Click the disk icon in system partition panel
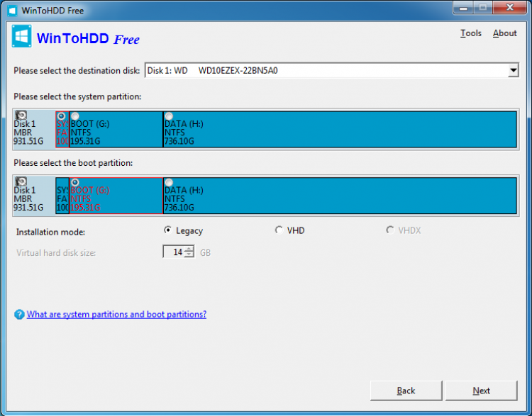Viewport: 532px width, 416px height. coord(21,115)
